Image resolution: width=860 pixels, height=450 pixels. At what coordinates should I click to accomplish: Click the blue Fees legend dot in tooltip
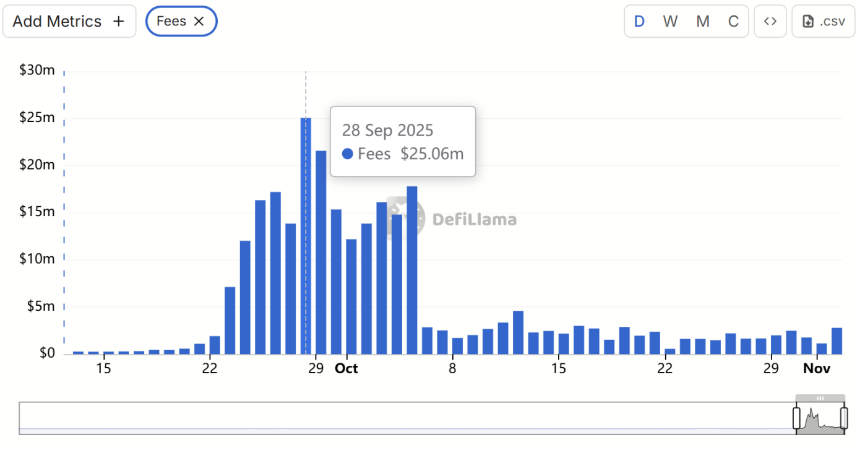347,154
